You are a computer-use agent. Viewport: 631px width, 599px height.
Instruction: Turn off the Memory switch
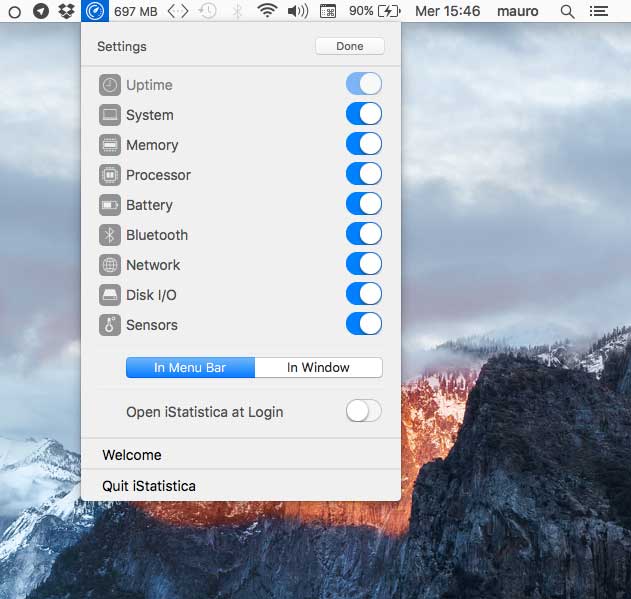tap(364, 144)
